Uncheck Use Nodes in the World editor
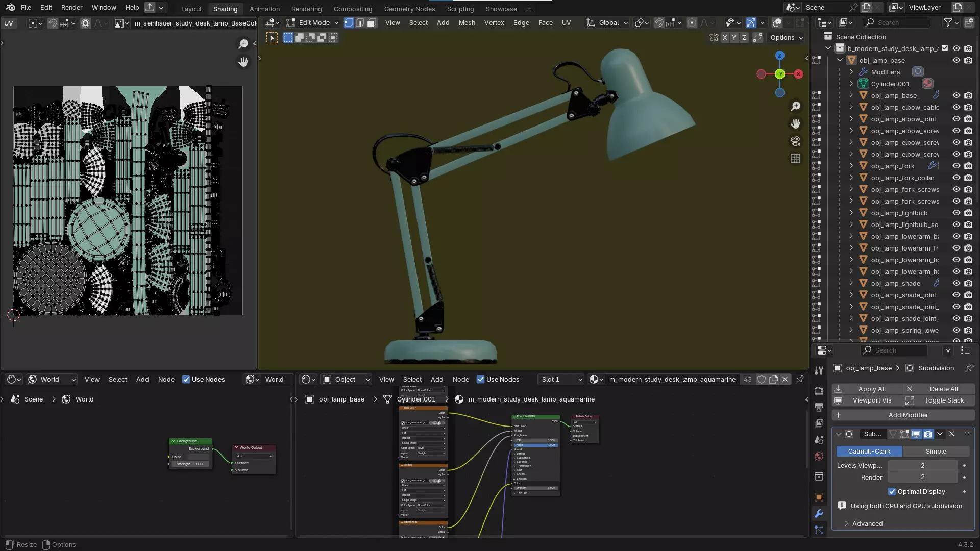Image resolution: width=980 pixels, height=551 pixels. click(x=186, y=379)
